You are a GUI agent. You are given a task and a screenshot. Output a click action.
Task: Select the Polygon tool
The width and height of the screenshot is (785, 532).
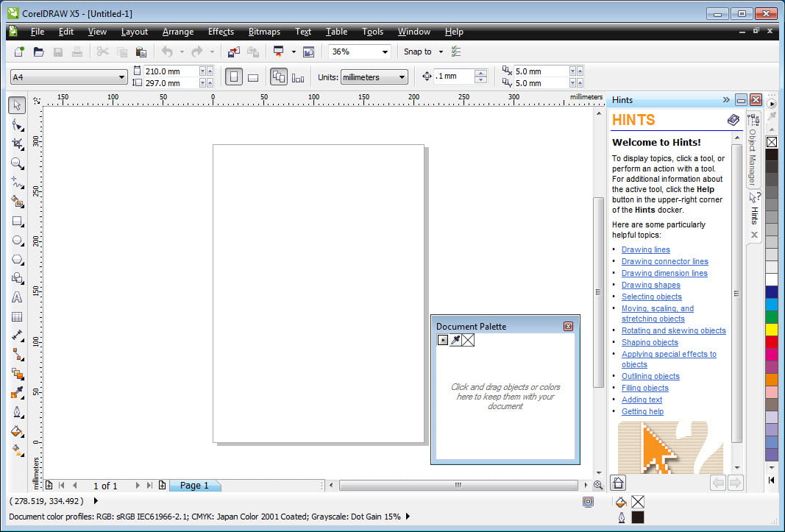(17, 260)
